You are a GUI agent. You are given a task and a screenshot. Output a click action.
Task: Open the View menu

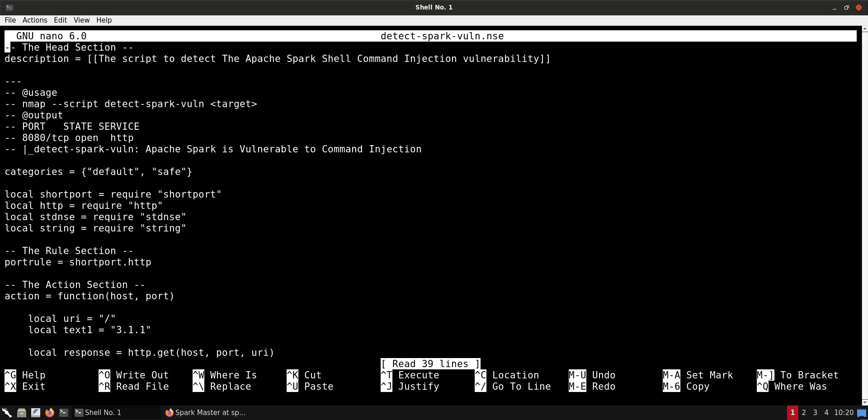(x=81, y=20)
